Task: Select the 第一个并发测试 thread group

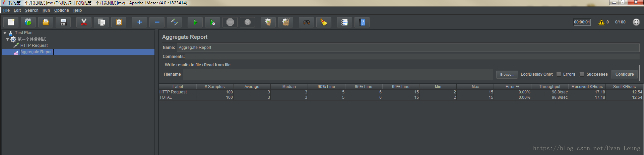Action: tap(31, 39)
